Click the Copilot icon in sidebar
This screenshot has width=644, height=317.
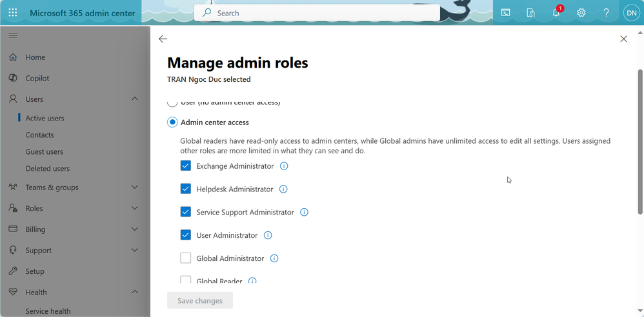(x=13, y=78)
